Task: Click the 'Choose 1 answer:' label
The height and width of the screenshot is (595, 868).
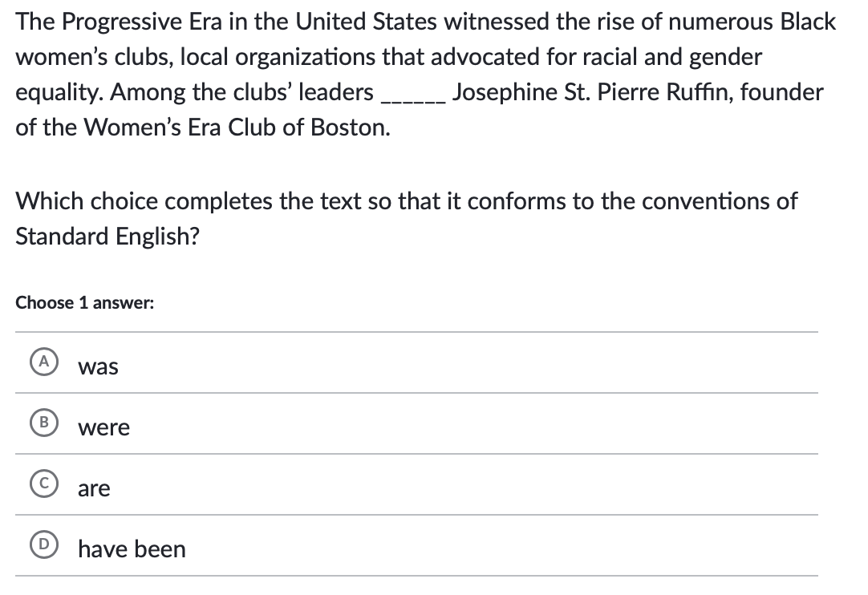Action: (85, 303)
